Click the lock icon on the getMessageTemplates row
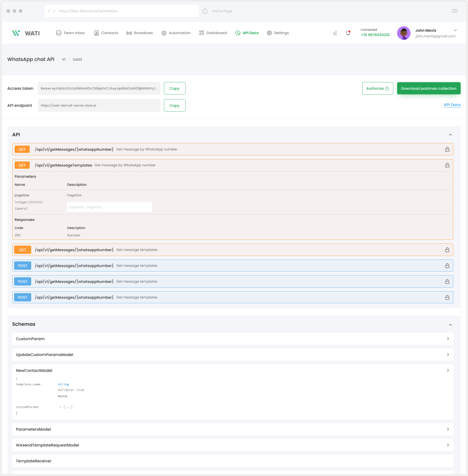 (x=447, y=165)
